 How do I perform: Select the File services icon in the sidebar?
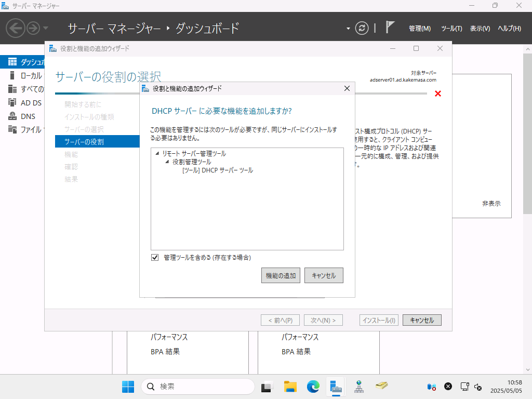click(x=12, y=129)
